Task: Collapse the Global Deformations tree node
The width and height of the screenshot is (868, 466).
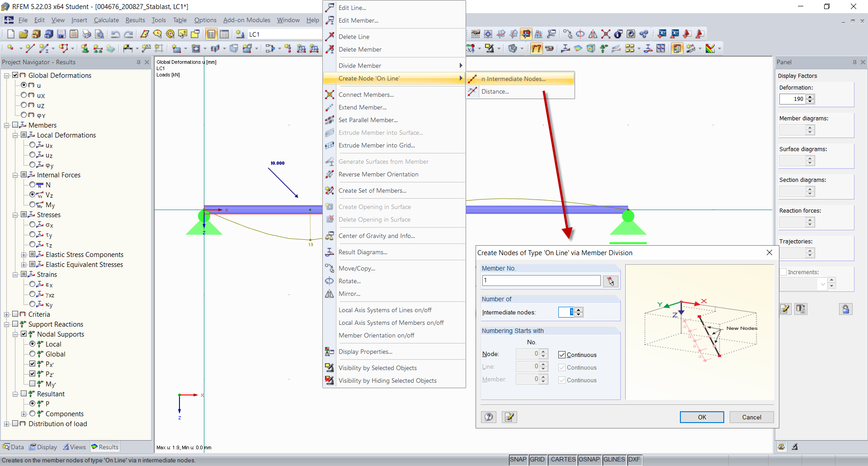Action: (x=6, y=76)
